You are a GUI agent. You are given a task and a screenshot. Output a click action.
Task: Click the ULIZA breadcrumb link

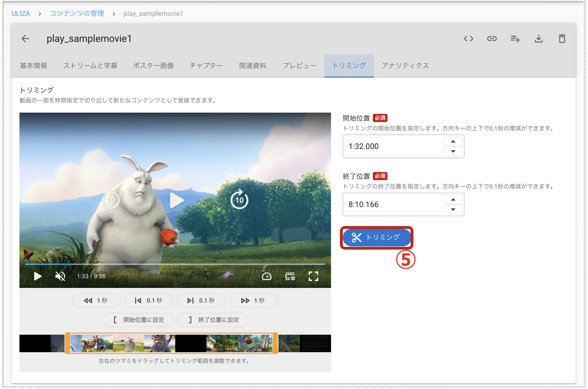click(x=21, y=14)
